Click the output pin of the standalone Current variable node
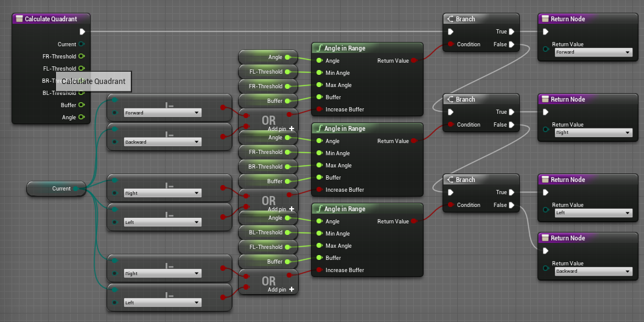The height and width of the screenshot is (322, 644). pyautogui.click(x=76, y=189)
